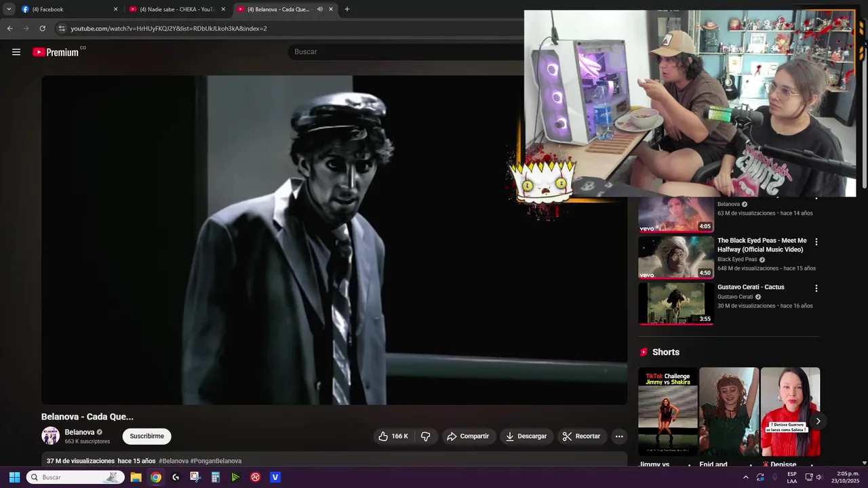Open the TikTok Challenge Jimmy vs Shakira short
Screen dimensions: 868x488
pos(667,412)
